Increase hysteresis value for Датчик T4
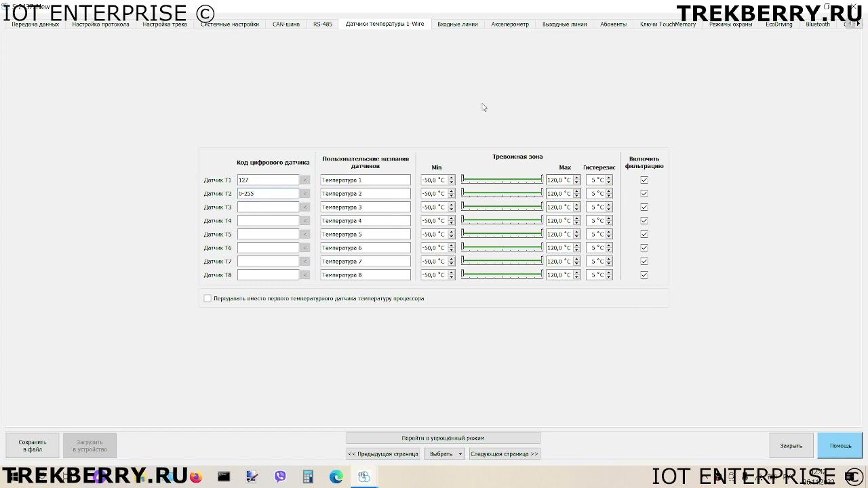868x488 pixels. 609,219
